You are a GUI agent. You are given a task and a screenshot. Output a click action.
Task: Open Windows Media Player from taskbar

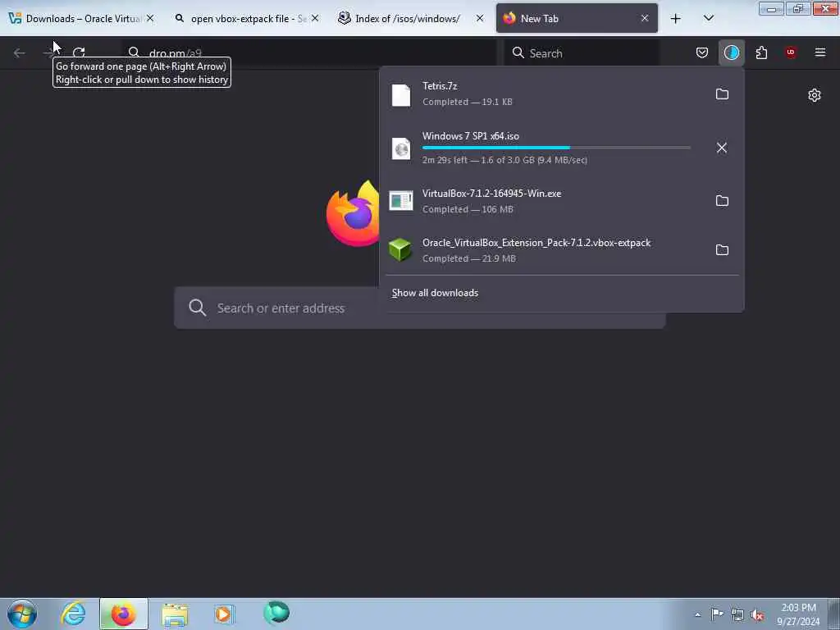click(x=224, y=614)
